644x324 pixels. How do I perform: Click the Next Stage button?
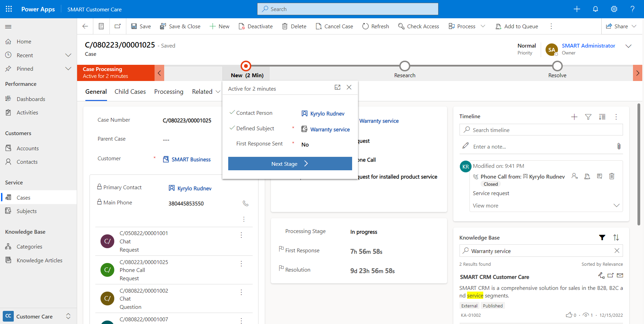click(290, 164)
